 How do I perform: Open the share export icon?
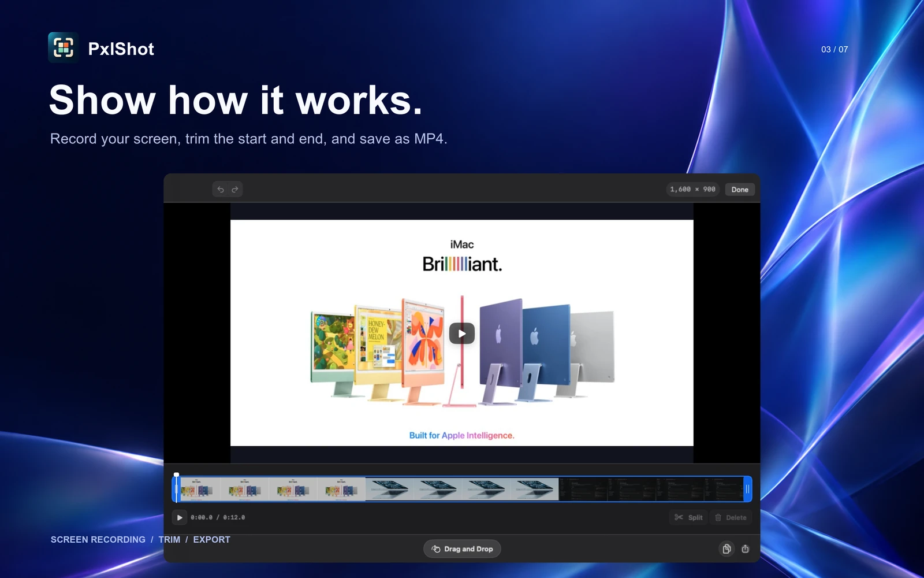click(x=746, y=549)
